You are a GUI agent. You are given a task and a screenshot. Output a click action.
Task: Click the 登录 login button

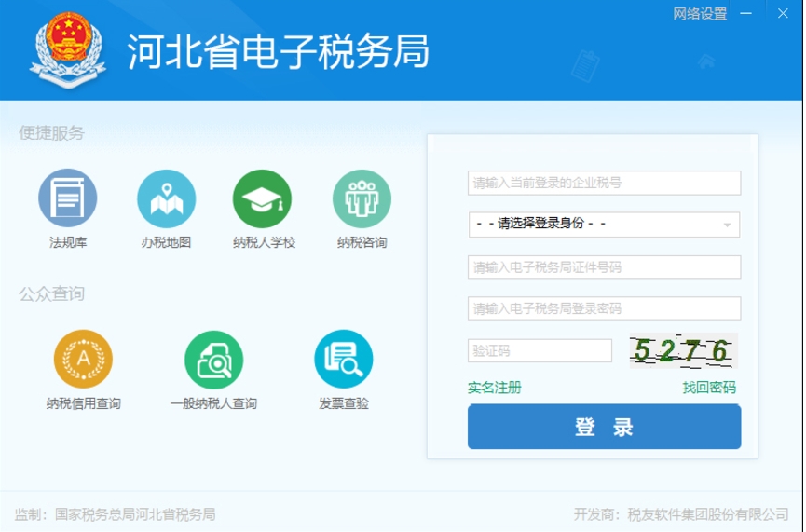click(604, 427)
